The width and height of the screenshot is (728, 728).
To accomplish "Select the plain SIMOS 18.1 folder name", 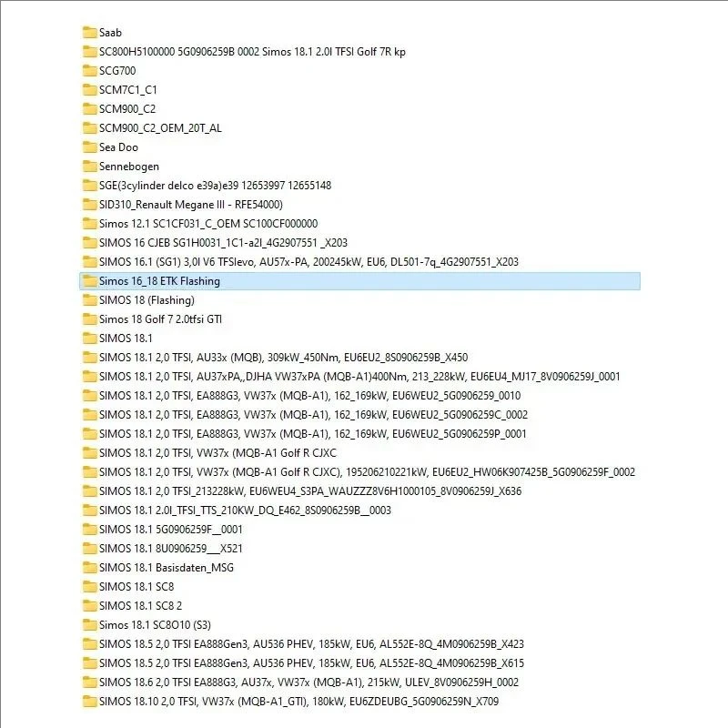I will [126, 338].
